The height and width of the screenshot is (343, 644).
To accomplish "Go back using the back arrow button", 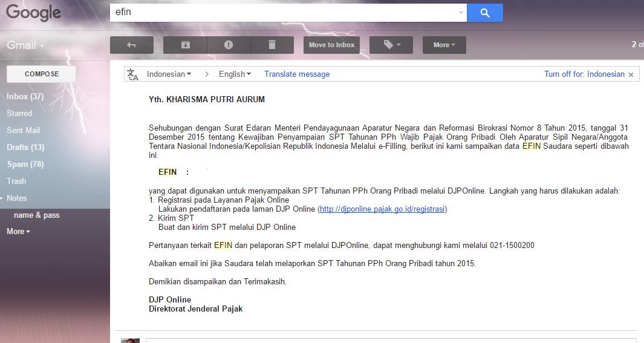I will coord(131,45).
